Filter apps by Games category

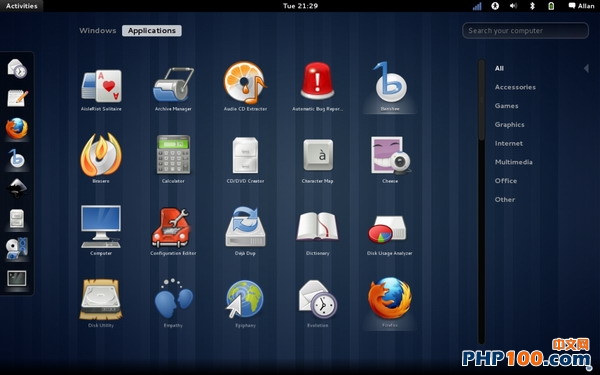(506, 106)
